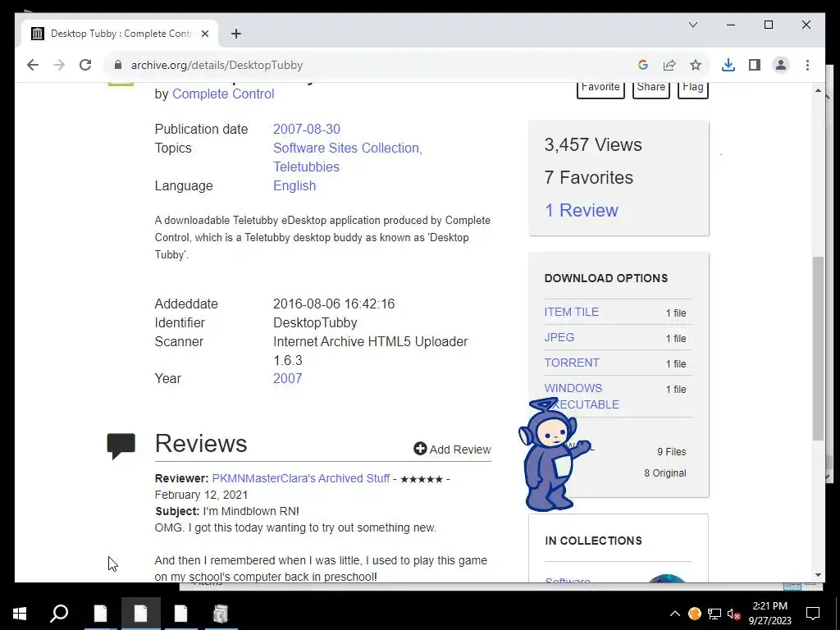840x630 pixels.
Task: Bookmark this page with star icon
Action: coord(696,65)
